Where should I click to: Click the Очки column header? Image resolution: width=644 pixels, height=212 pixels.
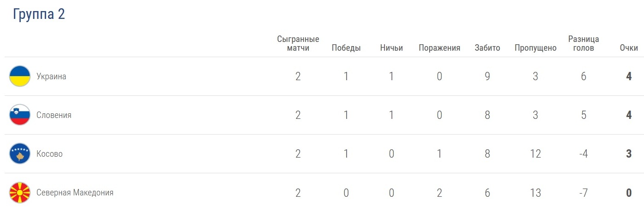(x=629, y=48)
